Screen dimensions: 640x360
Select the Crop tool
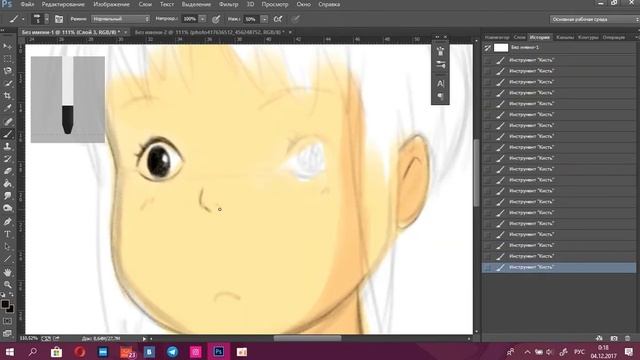point(7,96)
